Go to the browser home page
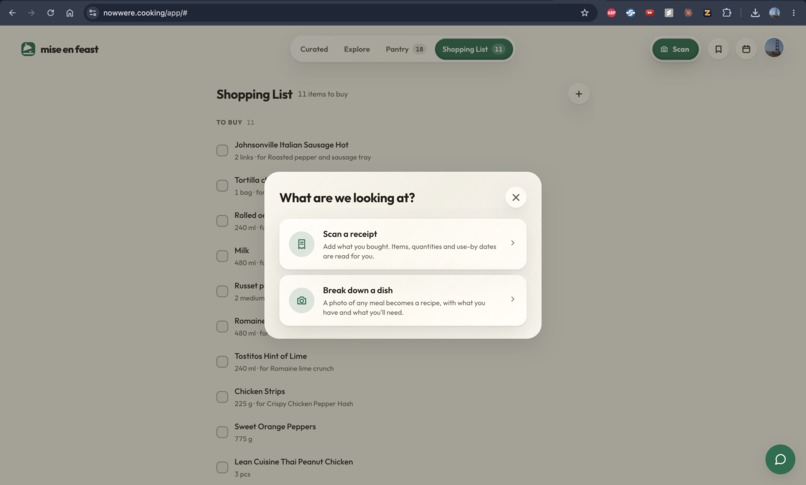Viewport: 806px width, 485px height. coord(70,13)
